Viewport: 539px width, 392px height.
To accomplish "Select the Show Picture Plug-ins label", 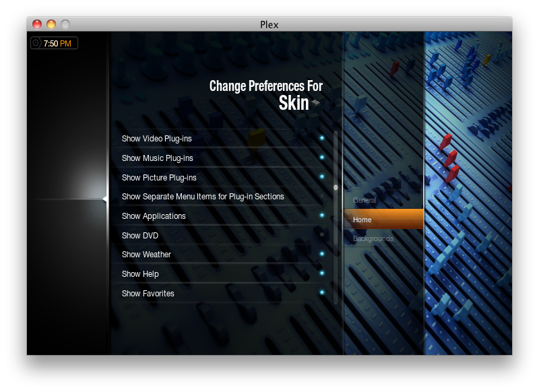I will [159, 178].
